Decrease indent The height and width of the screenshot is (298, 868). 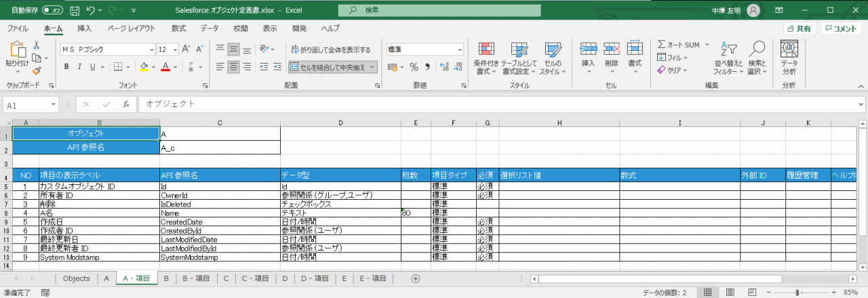264,66
